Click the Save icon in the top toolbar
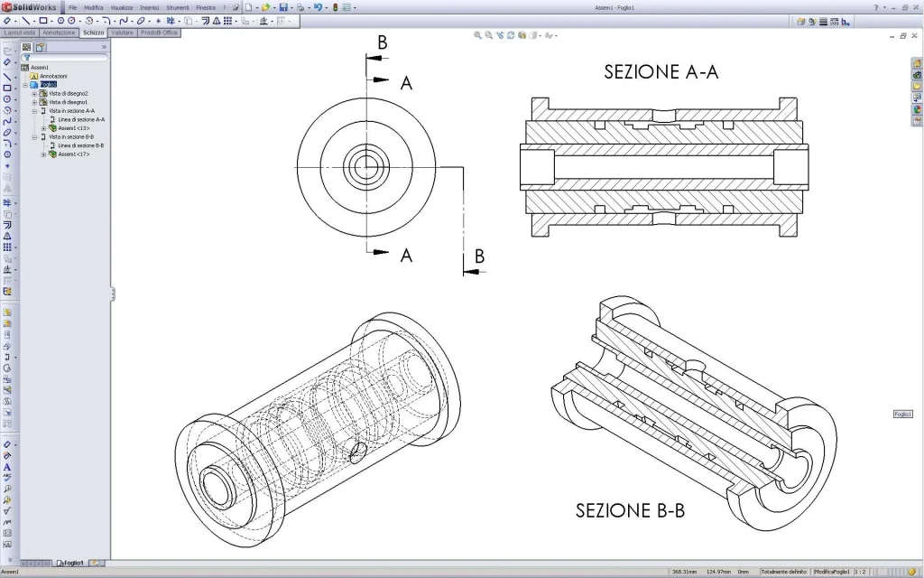924x578 pixels. (x=282, y=7)
